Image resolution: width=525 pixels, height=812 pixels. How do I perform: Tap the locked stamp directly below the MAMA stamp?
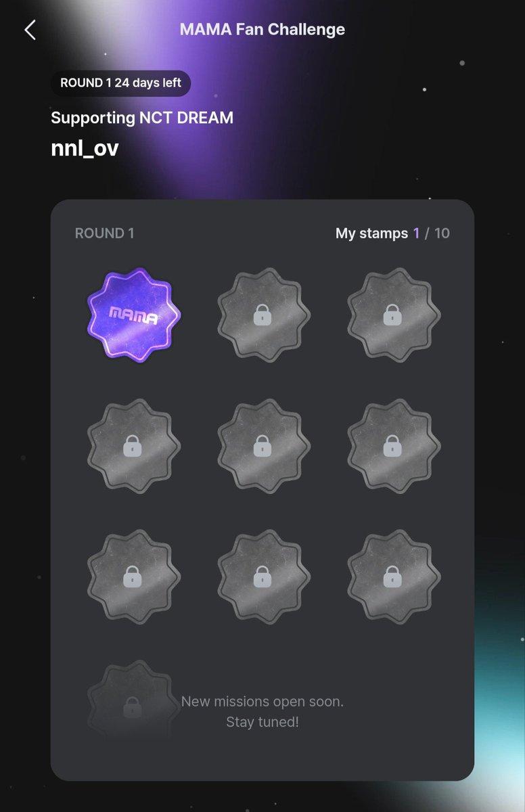point(134,445)
